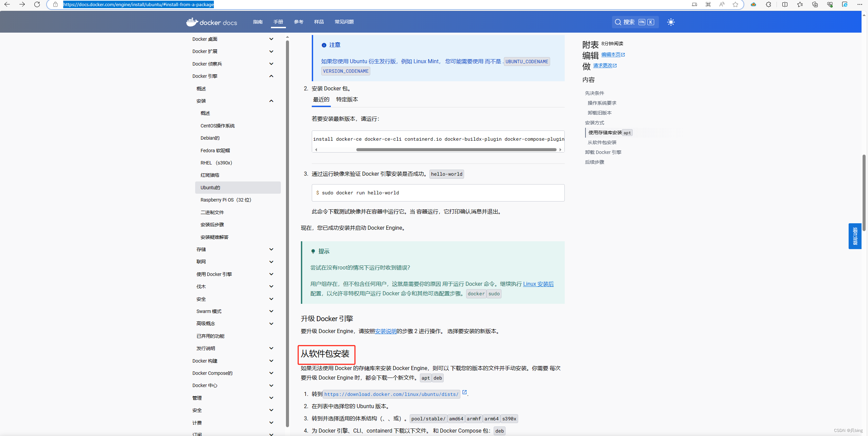868x436 pixels.
Task: Open the Debian的 install page in sidebar
Action: (x=210, y=138)
